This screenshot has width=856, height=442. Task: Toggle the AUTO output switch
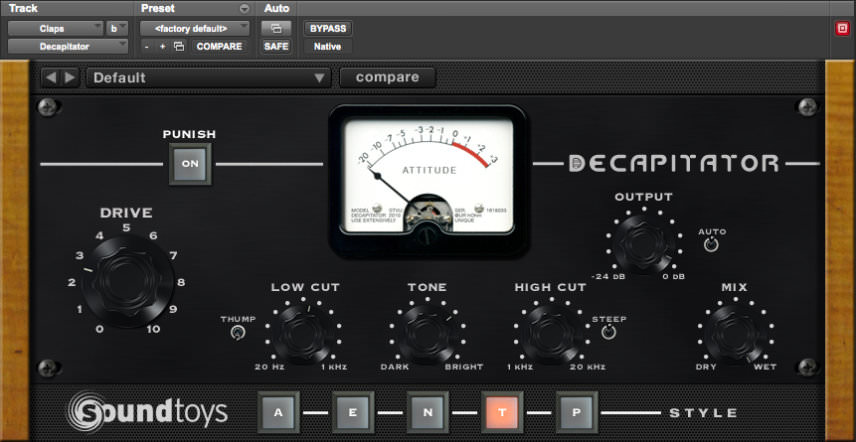[711, 245]
